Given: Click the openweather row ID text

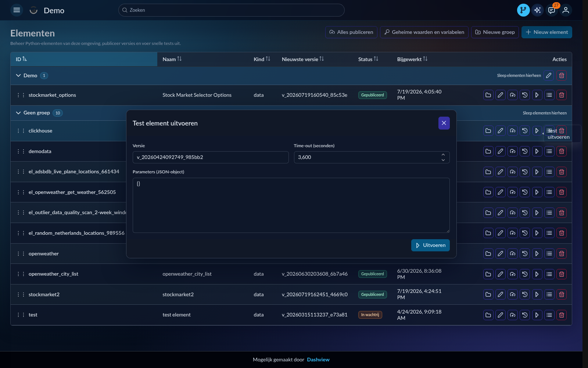Looking at the screenshot, I should 44,254.
